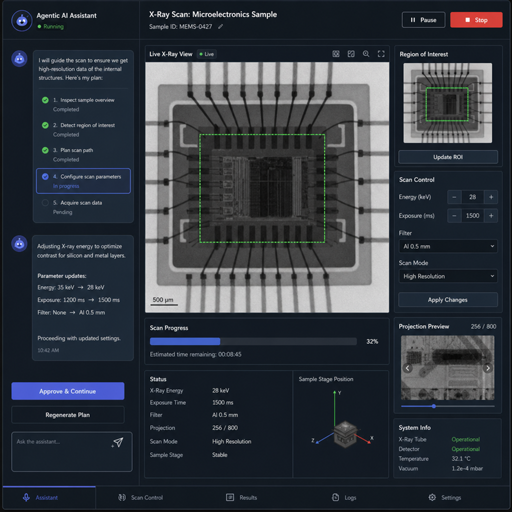Screen dimensions: 512x512
Task: Stop the scan with red button
Action: [476, 20]
